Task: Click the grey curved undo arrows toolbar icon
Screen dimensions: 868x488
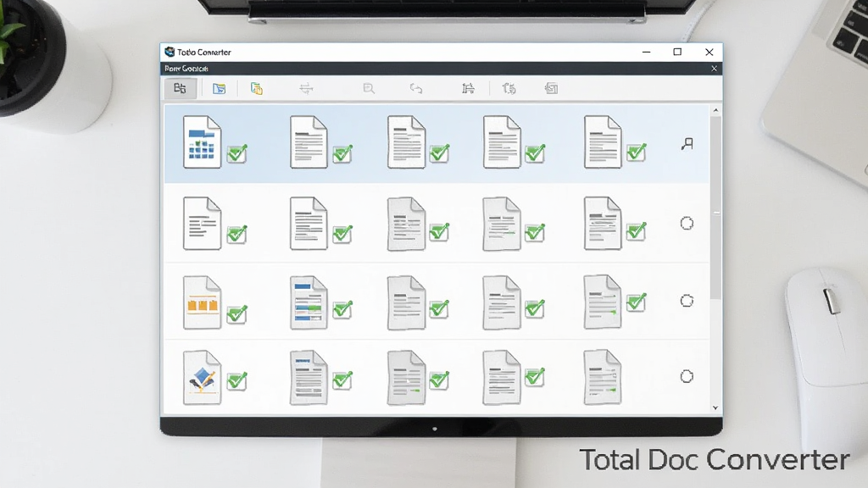Action: [415, 88]
